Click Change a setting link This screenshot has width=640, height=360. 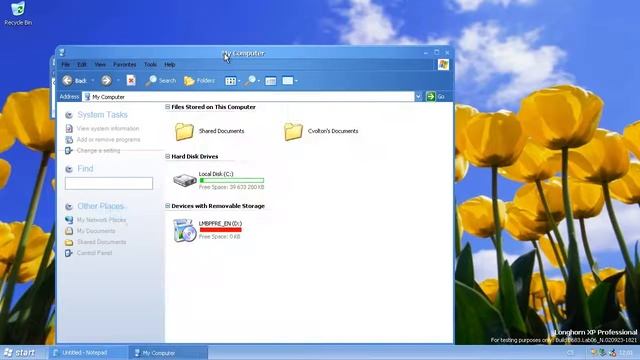(98, 151)
